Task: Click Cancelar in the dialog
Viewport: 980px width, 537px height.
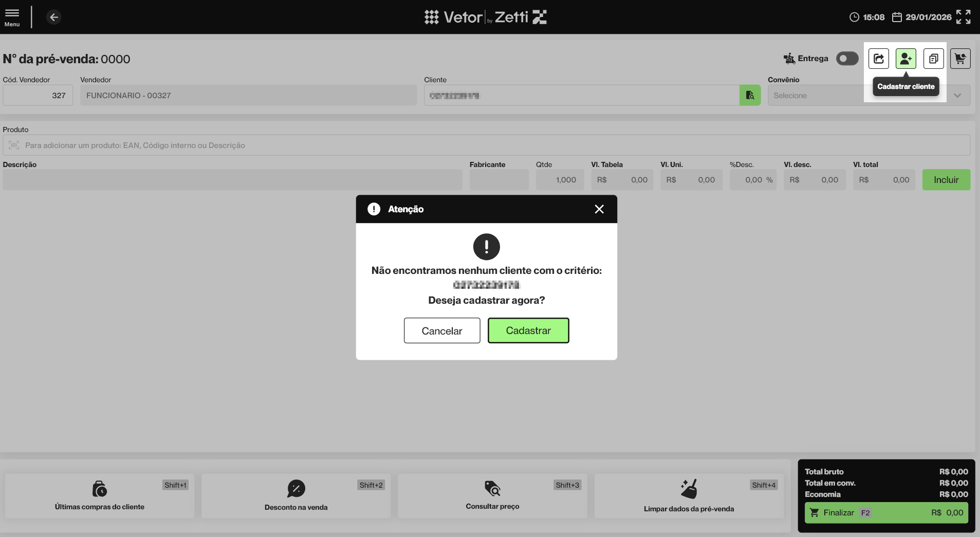Action: [442, 330]
